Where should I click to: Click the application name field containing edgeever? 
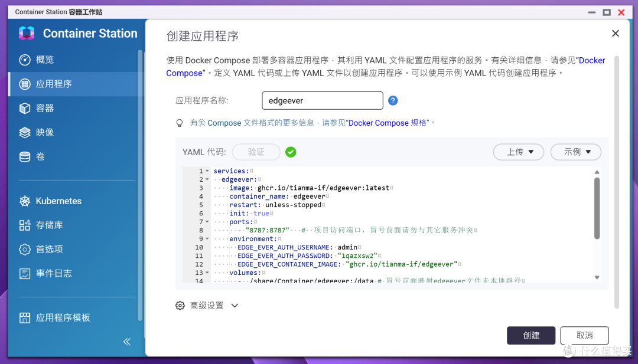[323, 100]
